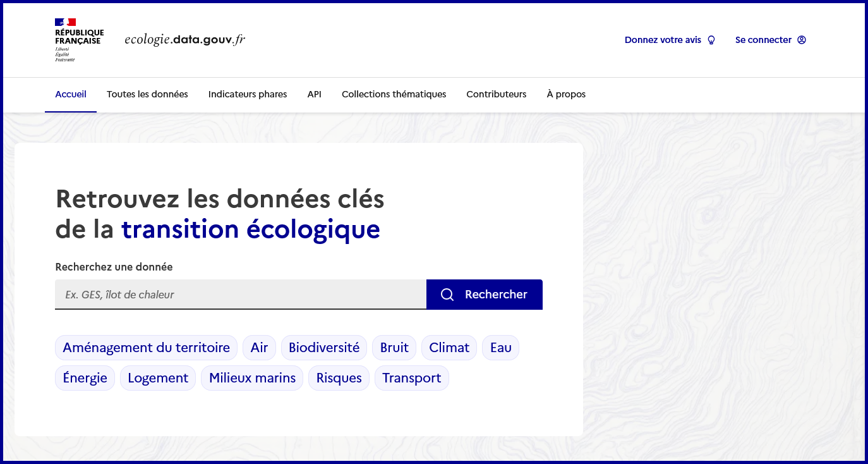Open Indicateurs phares in navigation
This screenshot has width=868, height=464.
(x=248, y=94)
